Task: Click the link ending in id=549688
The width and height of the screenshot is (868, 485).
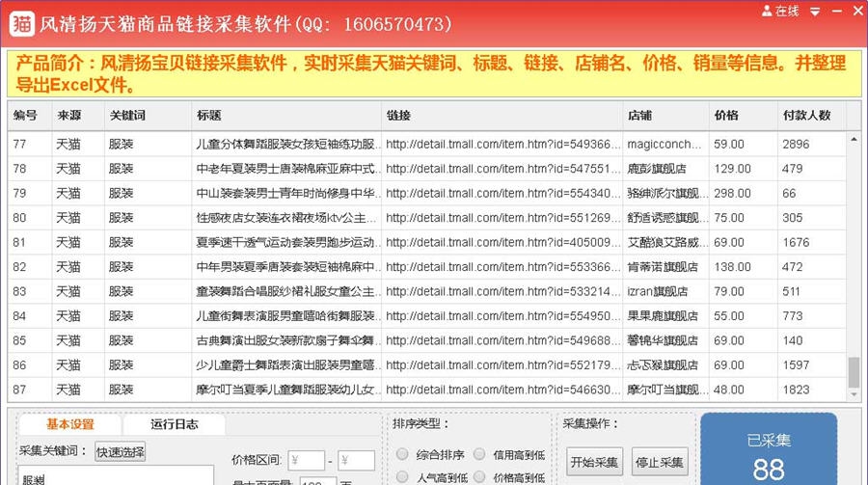Action: tap(502, 340)
